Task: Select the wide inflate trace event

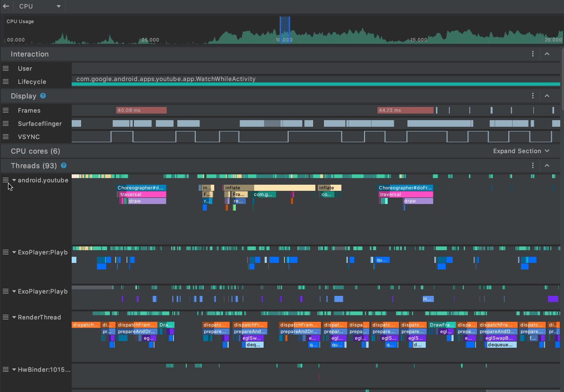Action: (x=269, y=188)
